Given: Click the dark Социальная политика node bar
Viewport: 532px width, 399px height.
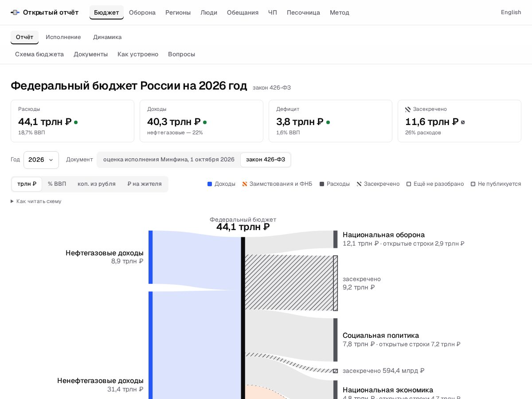Looking at the screenshot, I should coord(336,340).
